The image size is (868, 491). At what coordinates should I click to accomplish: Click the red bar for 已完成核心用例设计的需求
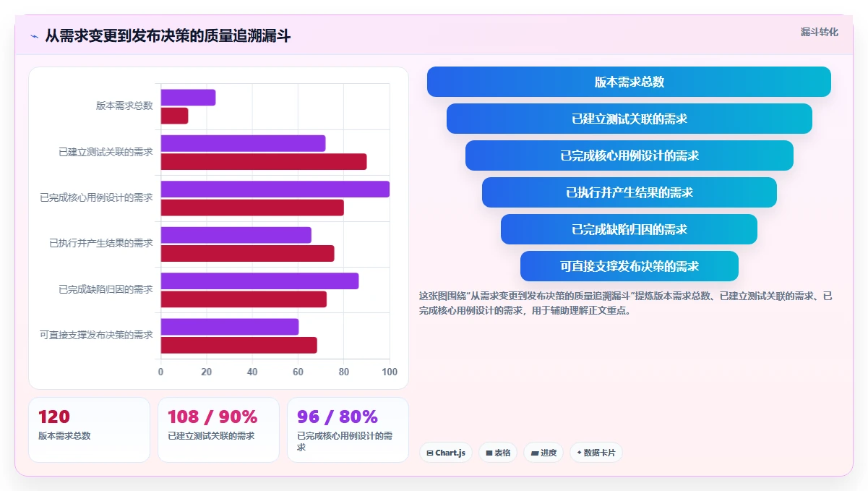252,208
